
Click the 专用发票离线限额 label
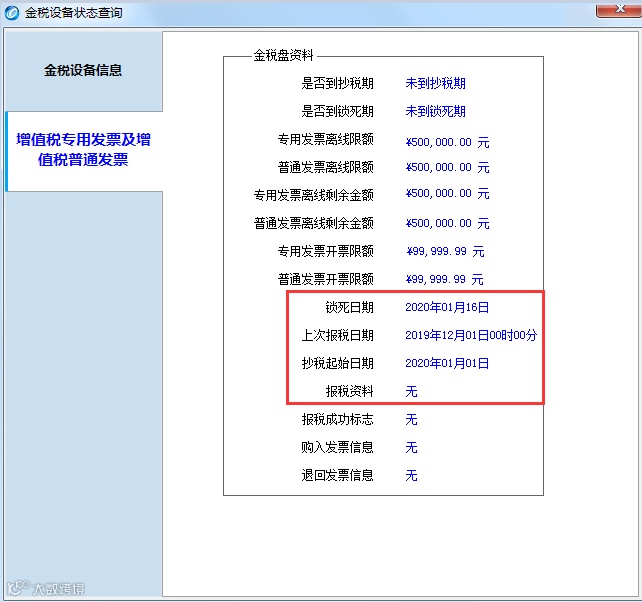(326, 139)
